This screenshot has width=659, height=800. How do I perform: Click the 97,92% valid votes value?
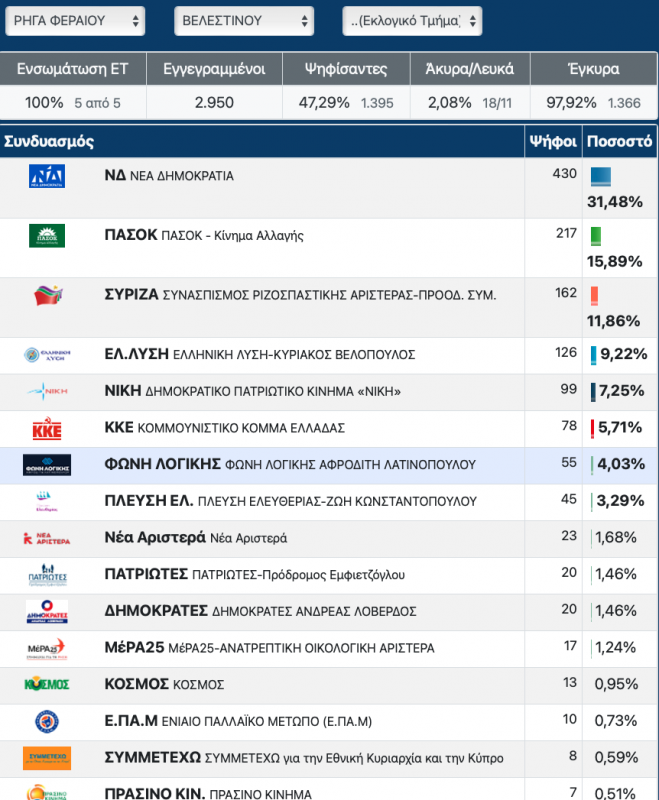571,103
